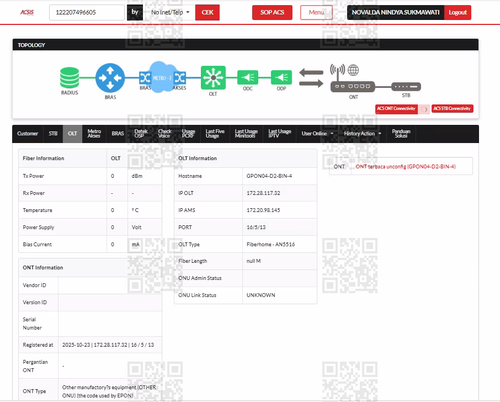Click the Fiber Length null M value
Image resolution: width=500 pixels, height=402 pixels.
point(253,261)
